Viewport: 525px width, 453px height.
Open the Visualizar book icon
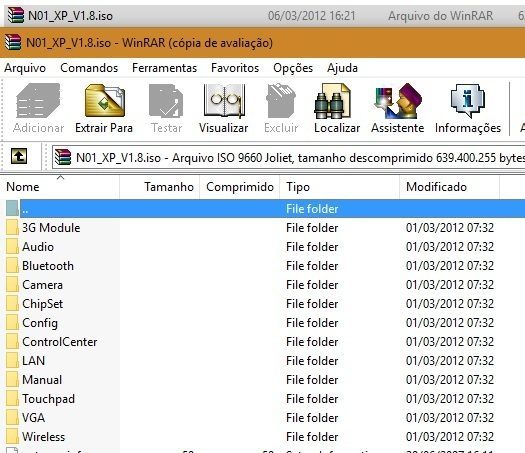click(x=224, y=101)
